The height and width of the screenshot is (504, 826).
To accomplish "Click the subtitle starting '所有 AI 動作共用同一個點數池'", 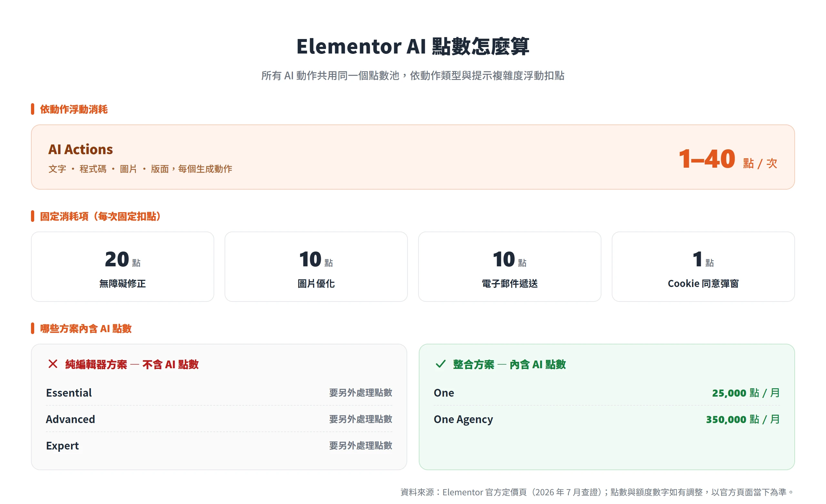I will [x=413, y=75].
